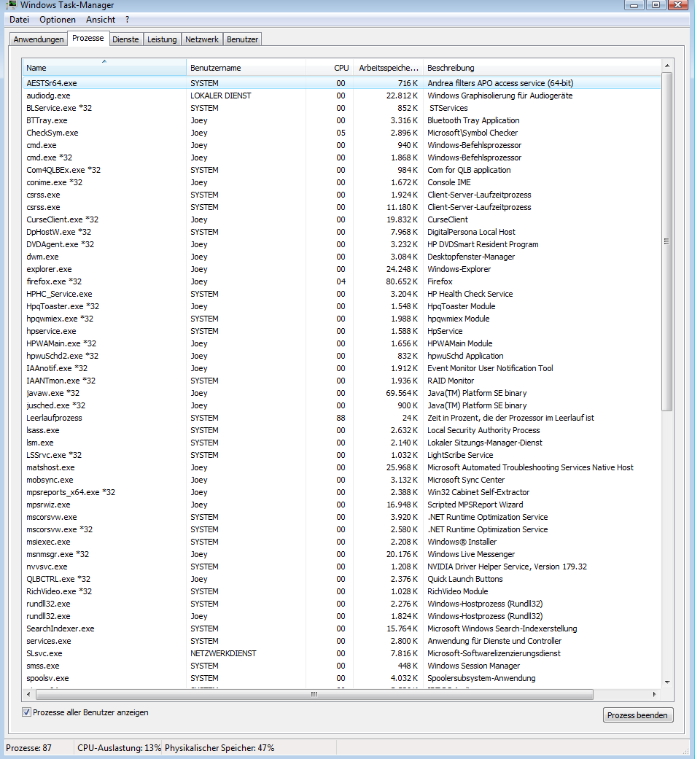The width and height of the screenshot is (700, 759).
Task: Sort by the CPU column header
Action: (x=330, y=68)
